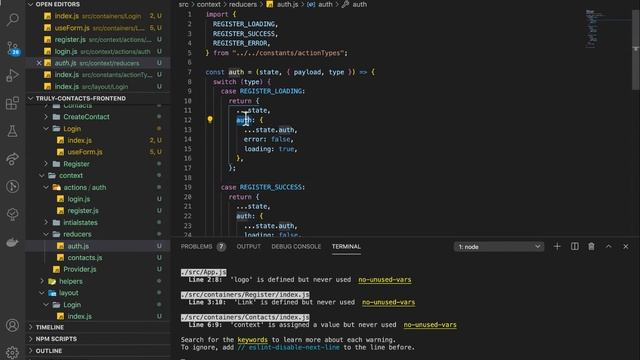Open the Search view in activity bar
The height and width of the screenshot is (360, 640).
coord(12,19)
